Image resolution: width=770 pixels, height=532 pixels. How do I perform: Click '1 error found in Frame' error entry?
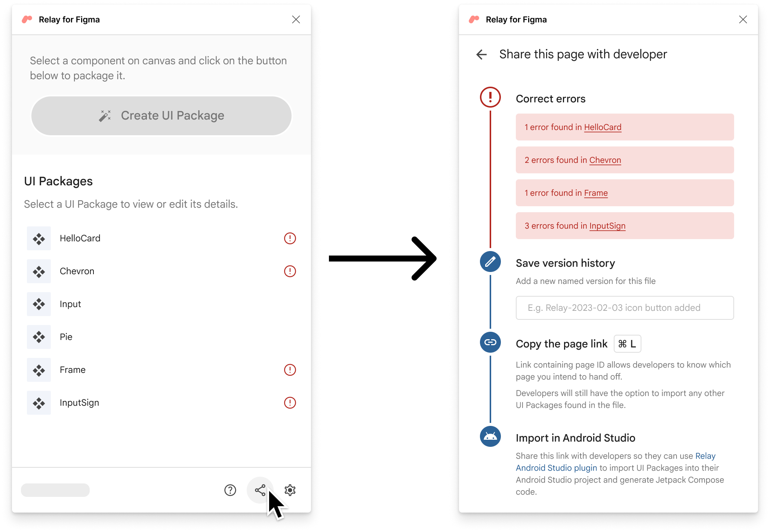click(x=624, y=192)
